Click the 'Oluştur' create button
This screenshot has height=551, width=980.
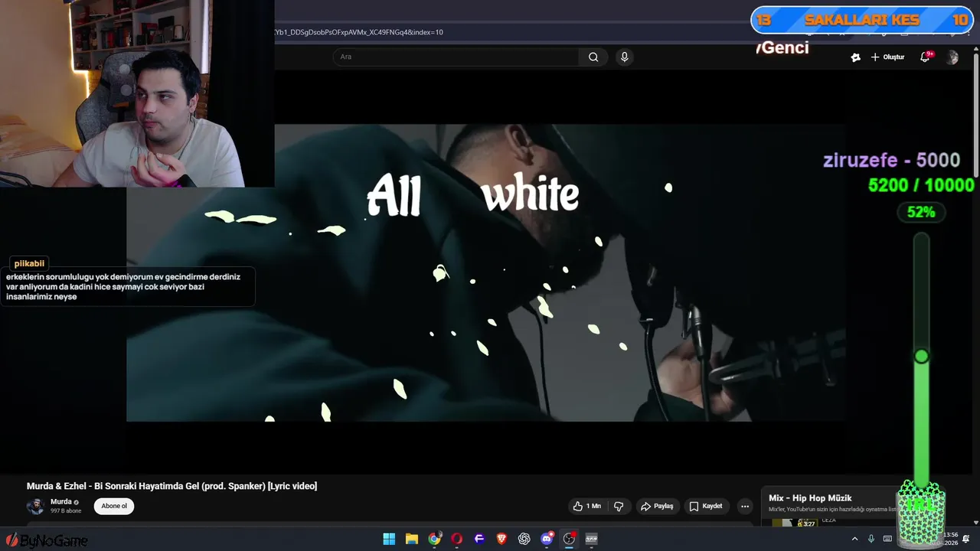click(x=887, y=57)
